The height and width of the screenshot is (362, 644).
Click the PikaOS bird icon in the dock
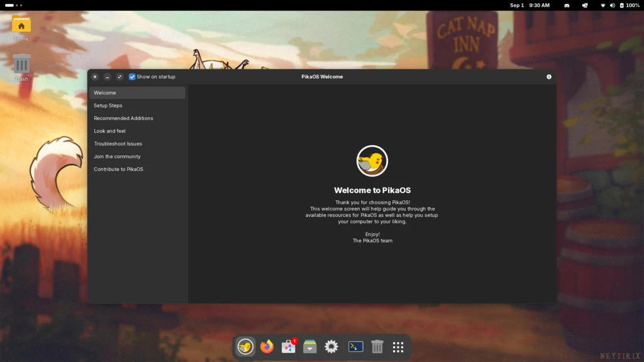click(245, 346)
